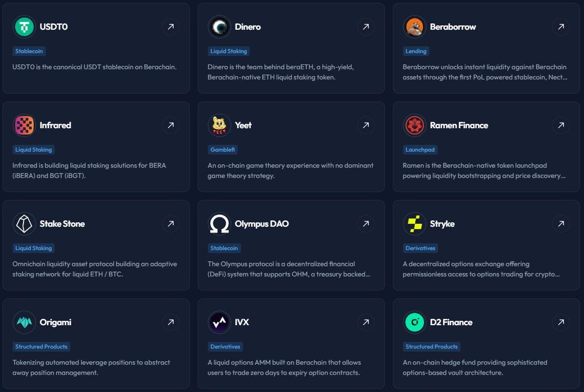Click the Infrared checkered logo

click(x=24, y=125)
